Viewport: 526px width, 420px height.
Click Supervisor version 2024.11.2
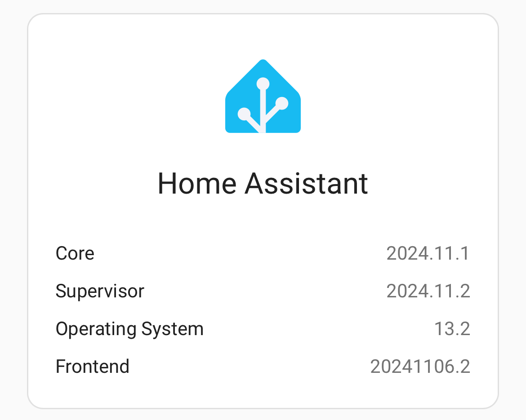tap(428, 291)
